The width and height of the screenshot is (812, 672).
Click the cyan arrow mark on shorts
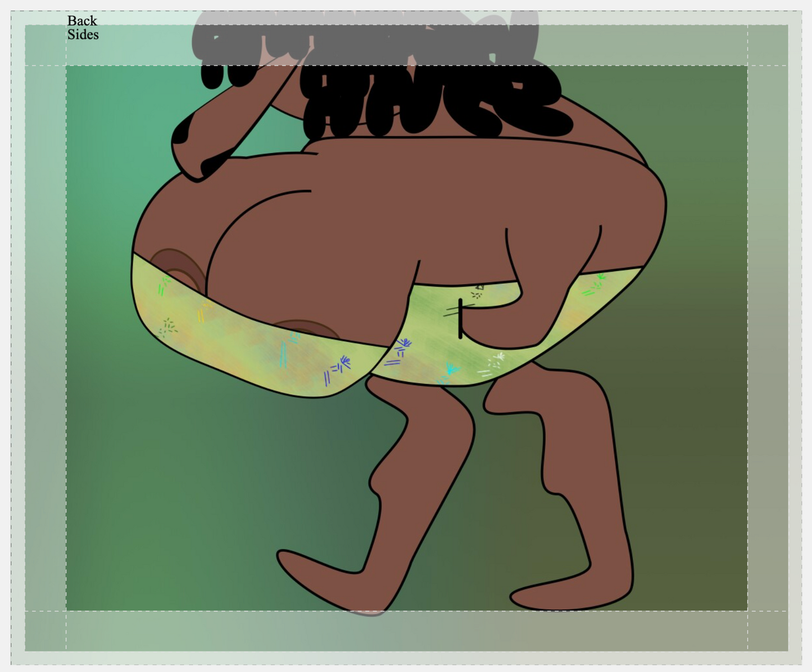[x=451, y=370]
